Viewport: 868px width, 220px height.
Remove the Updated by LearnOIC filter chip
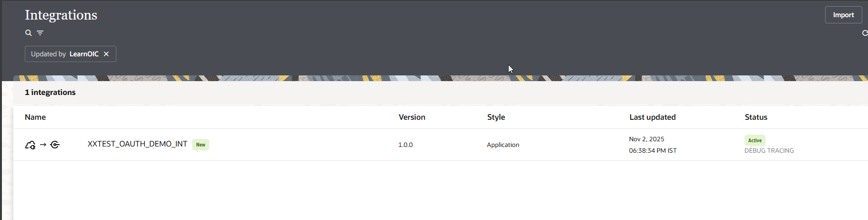click(106, 54)
